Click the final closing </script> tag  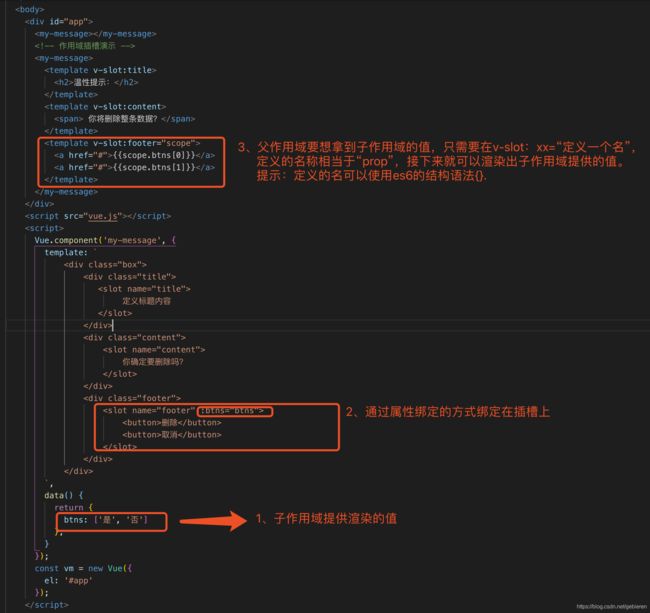click(x=46, y=605)
